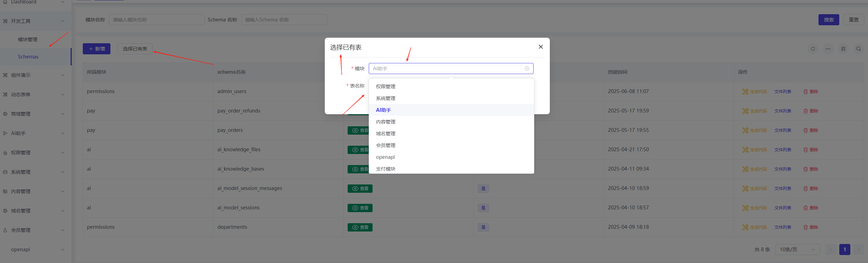Select 权限管理 from the module dropdown
The width and height of the screenshot is (868, 263).
point(451,87)
